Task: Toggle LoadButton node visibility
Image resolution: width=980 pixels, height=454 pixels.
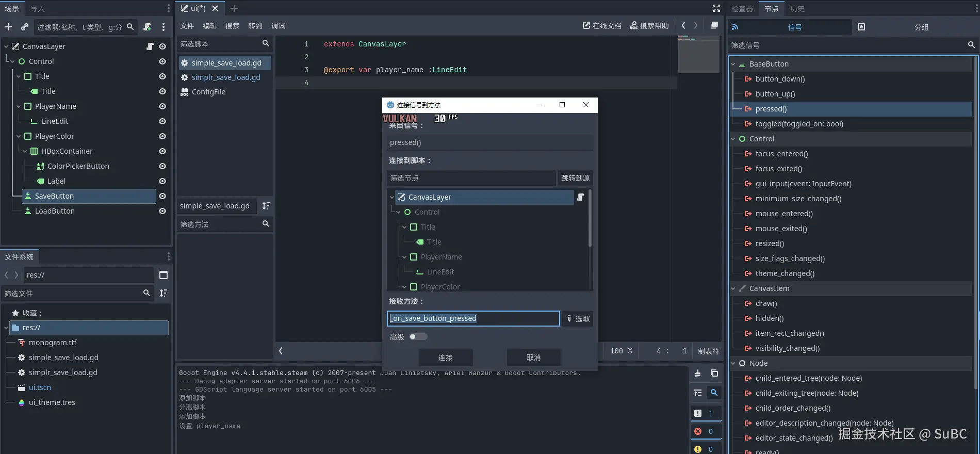Action: [162, 211]
